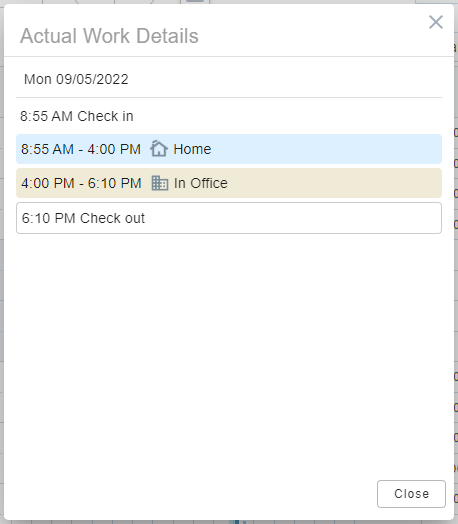Click the 8:55 AM Check in text

pos(77,116)
